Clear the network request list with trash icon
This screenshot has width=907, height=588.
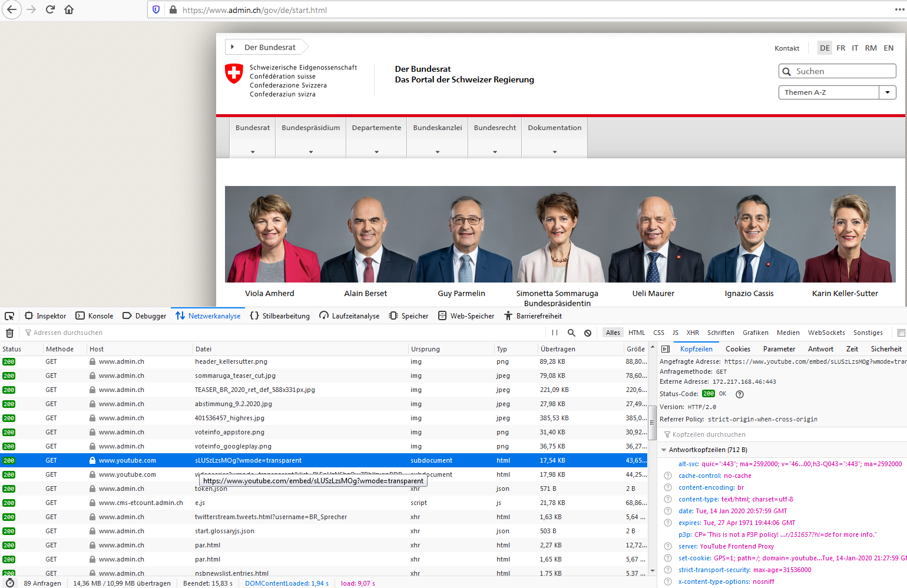(x=9, y=333)
